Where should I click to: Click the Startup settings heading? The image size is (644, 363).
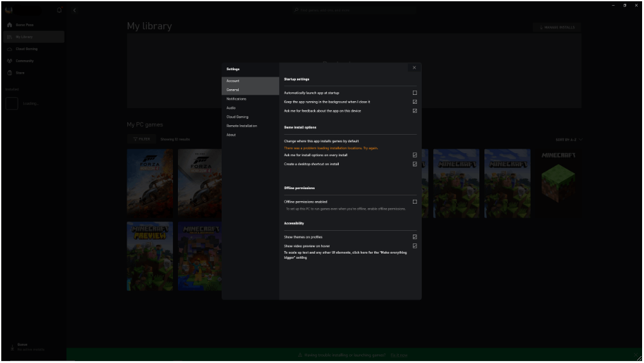[296, 79]
